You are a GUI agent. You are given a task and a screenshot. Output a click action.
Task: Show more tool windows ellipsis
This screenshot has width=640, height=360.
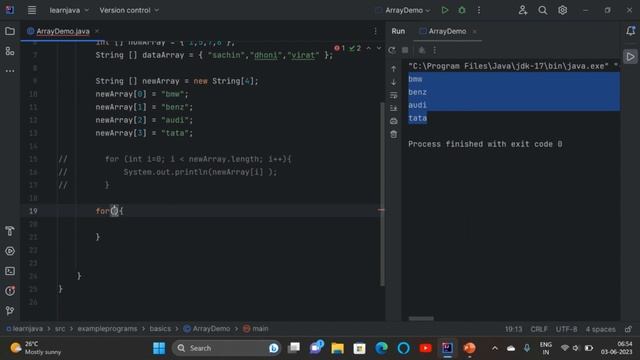(x=10, y=71)
